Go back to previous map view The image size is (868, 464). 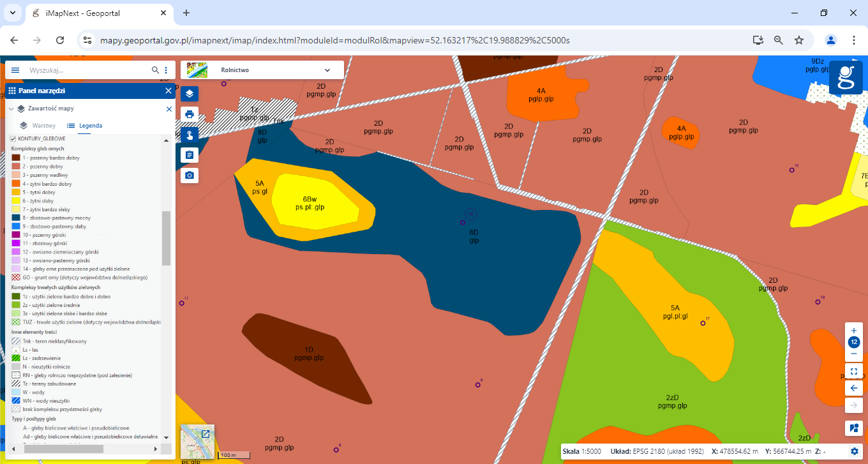tap(854, 388)
